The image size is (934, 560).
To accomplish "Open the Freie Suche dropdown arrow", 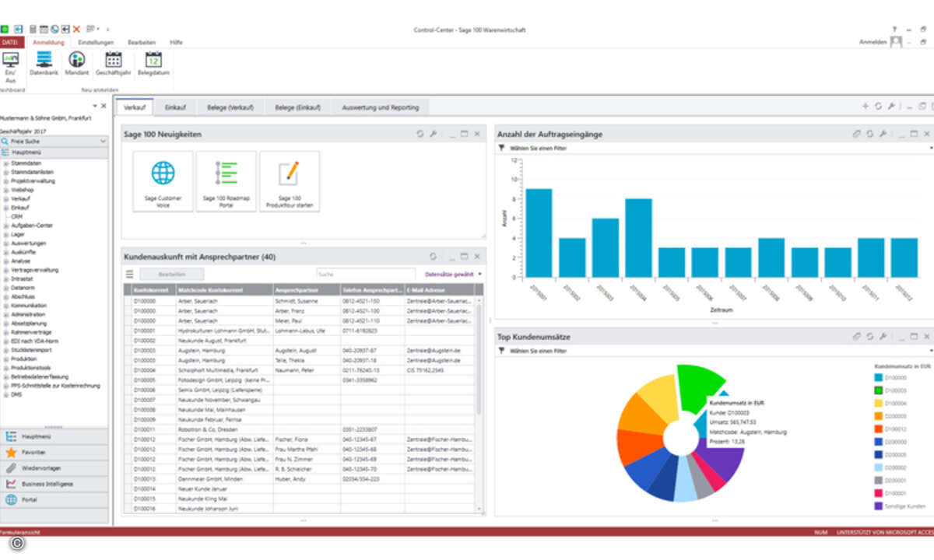I will (x=104, y=142).
